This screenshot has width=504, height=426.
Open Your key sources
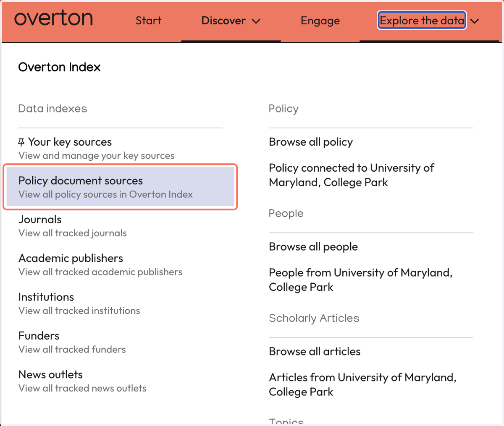point(70,142)
